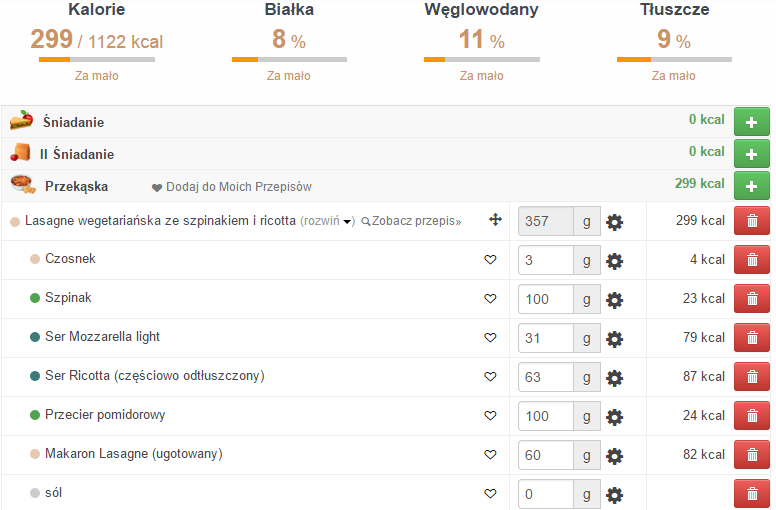The width and height of the screenshot is (776, 510).
Task: Click Dodaj do Moich Przepisów
Action: (237, 187)
